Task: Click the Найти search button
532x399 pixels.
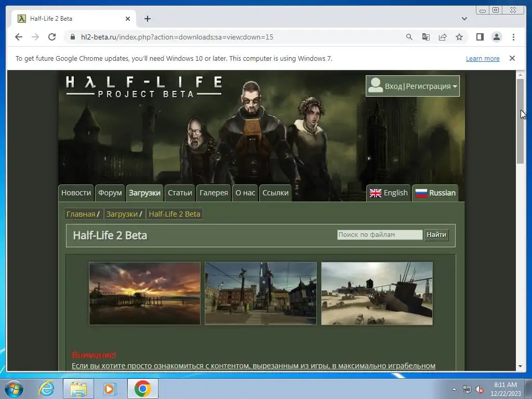Action: click(x=436, y=234)
